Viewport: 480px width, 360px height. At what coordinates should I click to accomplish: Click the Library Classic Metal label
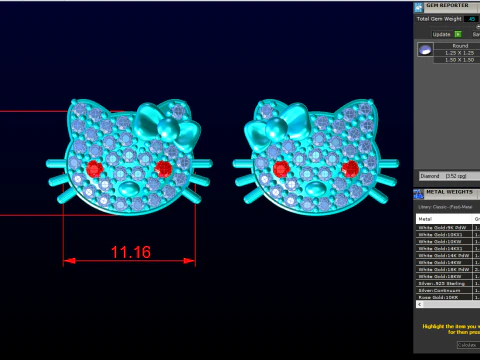pyautogui.click(x=445, y=207)
